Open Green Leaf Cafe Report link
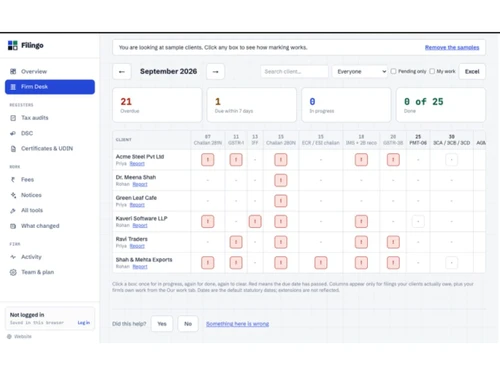The width and height of the screenshot is (500, 375). (x=137, y=205)
